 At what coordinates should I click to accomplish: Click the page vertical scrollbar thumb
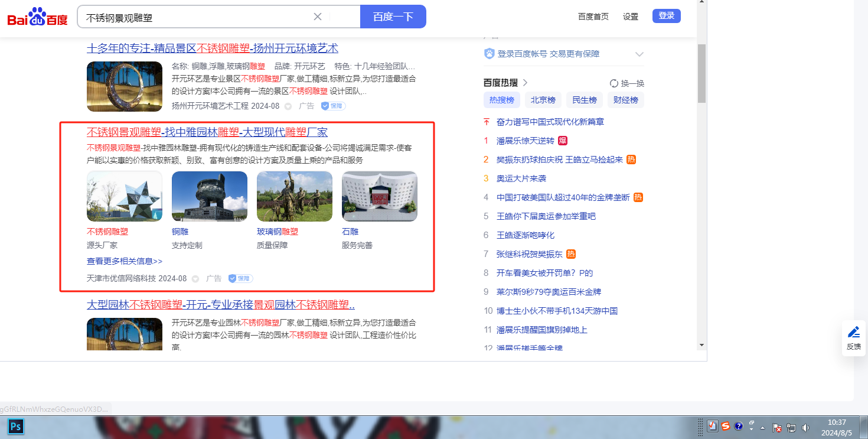[701, 73]
